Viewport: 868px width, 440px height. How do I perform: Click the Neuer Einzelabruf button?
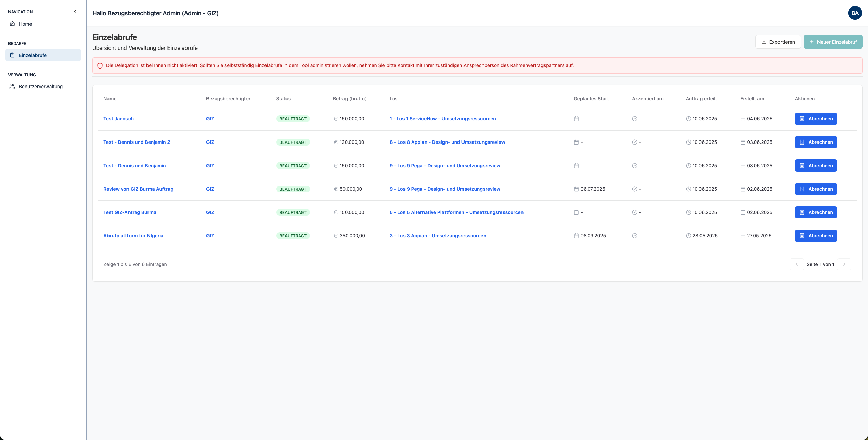point(833,42)
